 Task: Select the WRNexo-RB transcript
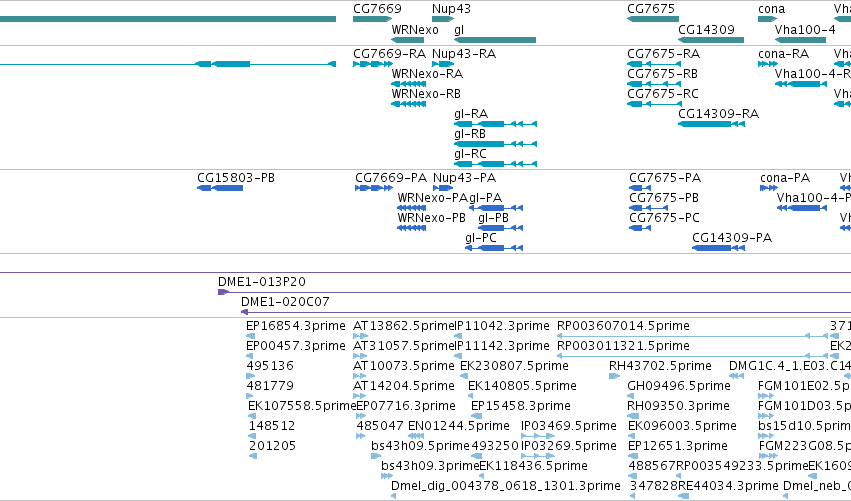tap(426, 94)
